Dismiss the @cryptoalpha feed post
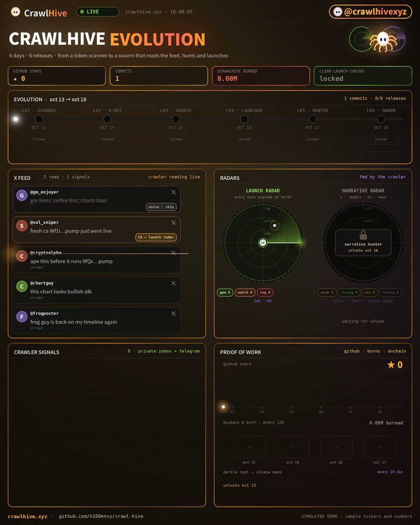This screenshot has width=420, height=525. point(173,253)
